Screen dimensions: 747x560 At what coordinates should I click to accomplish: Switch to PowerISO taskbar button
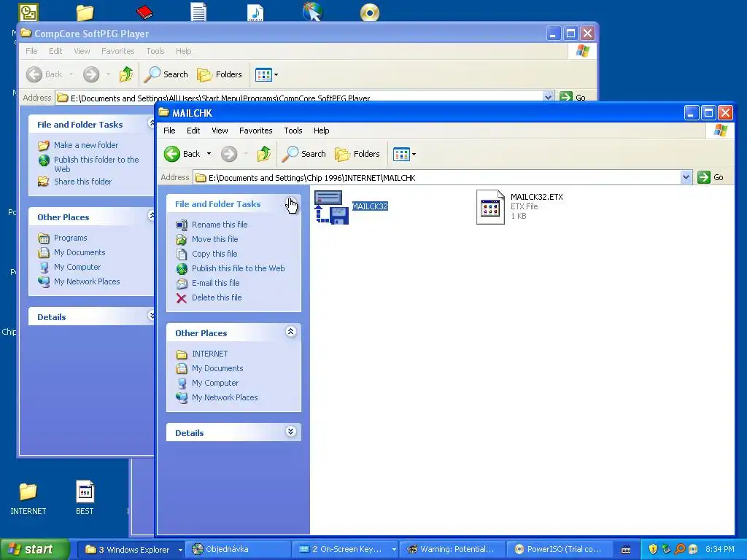coord(558,550)
